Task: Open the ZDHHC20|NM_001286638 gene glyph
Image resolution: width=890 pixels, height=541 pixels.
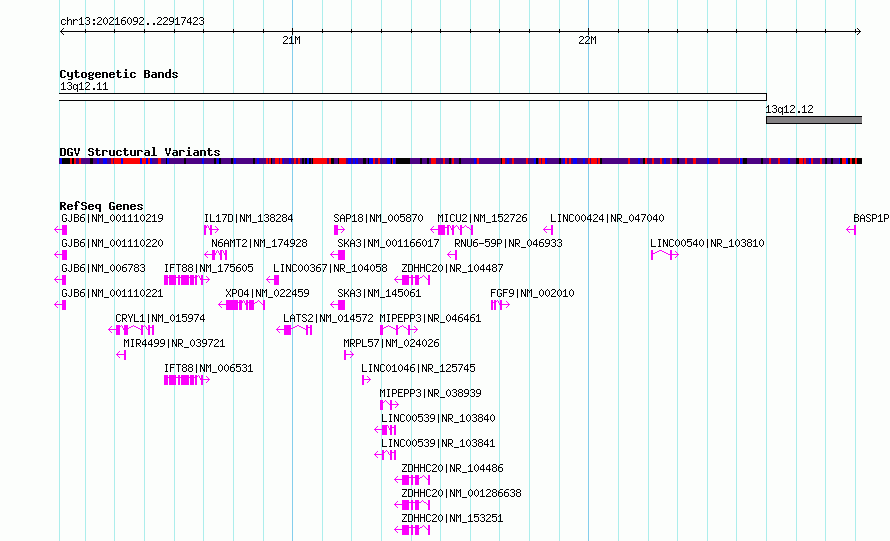Action: [x=412, y=505]
